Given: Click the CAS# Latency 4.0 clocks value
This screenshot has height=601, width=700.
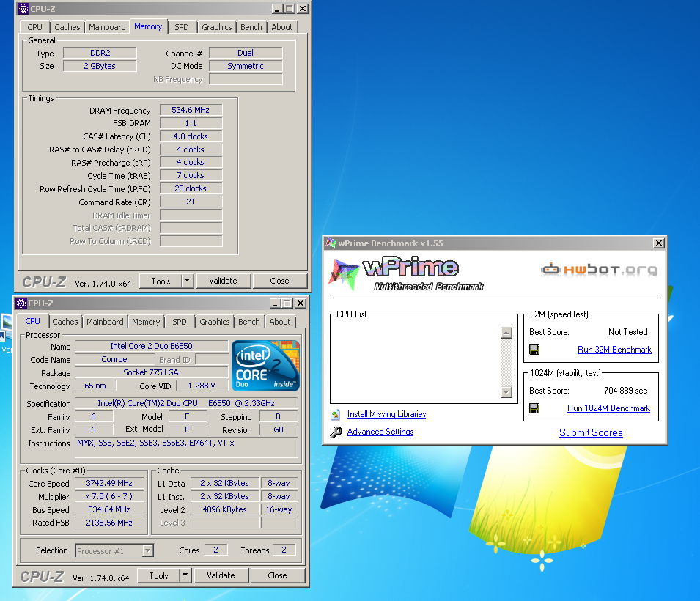Looking at the screenshot, I should click(x=191, y=136).
